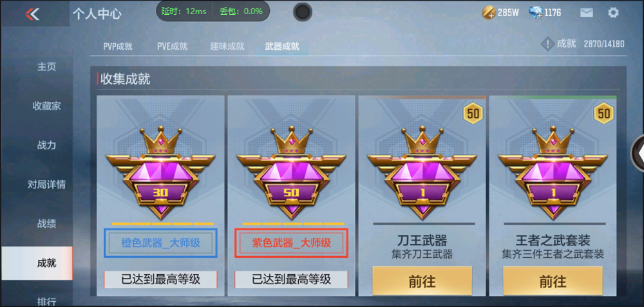Click 前往 button under 王者之武套装

[553, 281]
